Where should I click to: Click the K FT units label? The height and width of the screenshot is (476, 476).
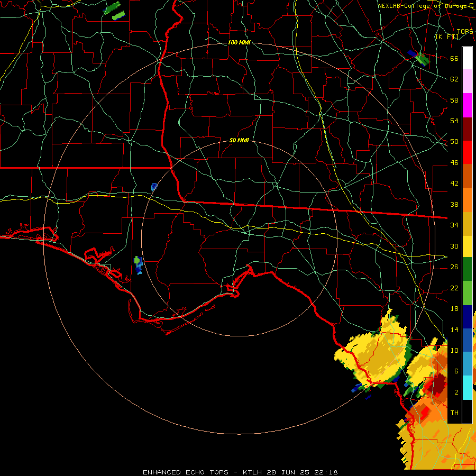[x=447, y=37]
